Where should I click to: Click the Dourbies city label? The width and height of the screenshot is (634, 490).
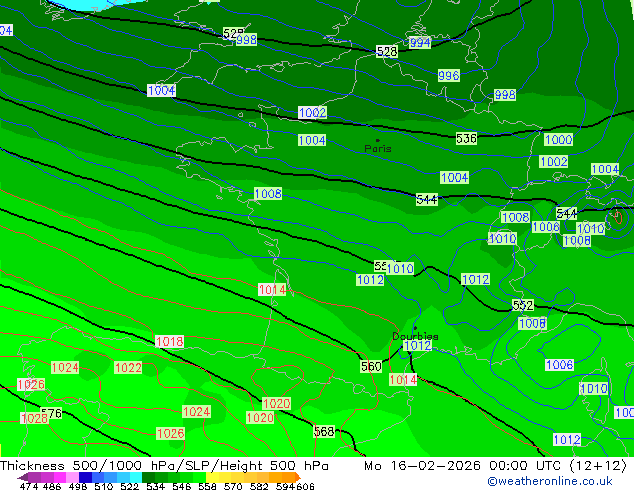[x=415, y=336]
